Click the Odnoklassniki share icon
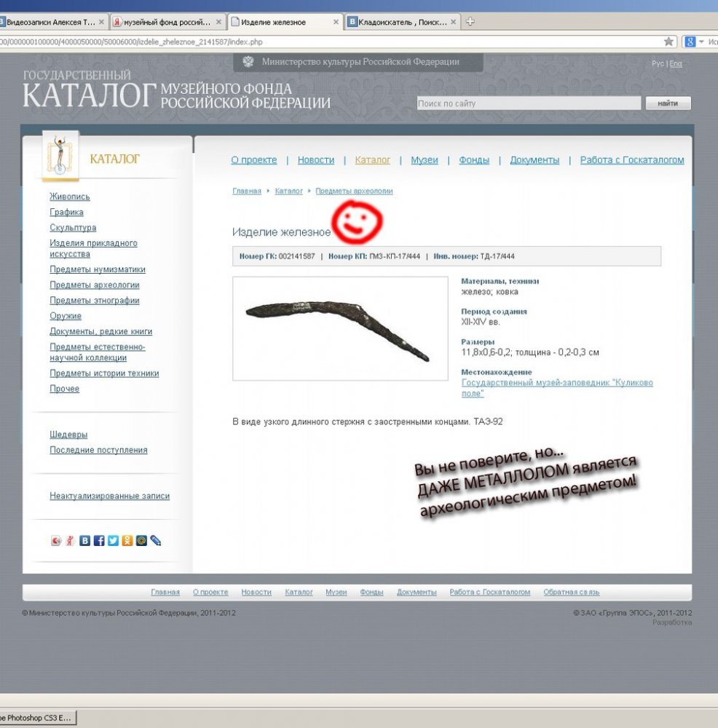The image size is (718, 728). (127, 541)
